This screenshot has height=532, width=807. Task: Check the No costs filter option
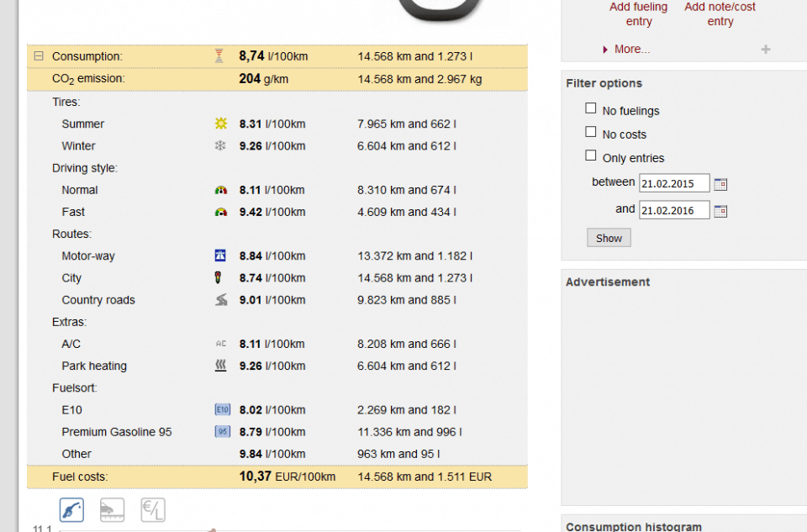pos(591,132)
